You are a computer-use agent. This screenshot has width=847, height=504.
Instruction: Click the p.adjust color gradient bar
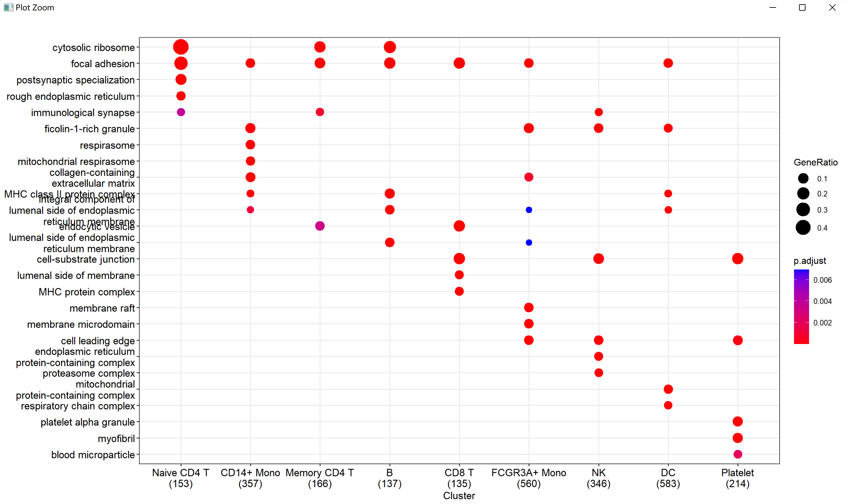click(x=801, y=307)
